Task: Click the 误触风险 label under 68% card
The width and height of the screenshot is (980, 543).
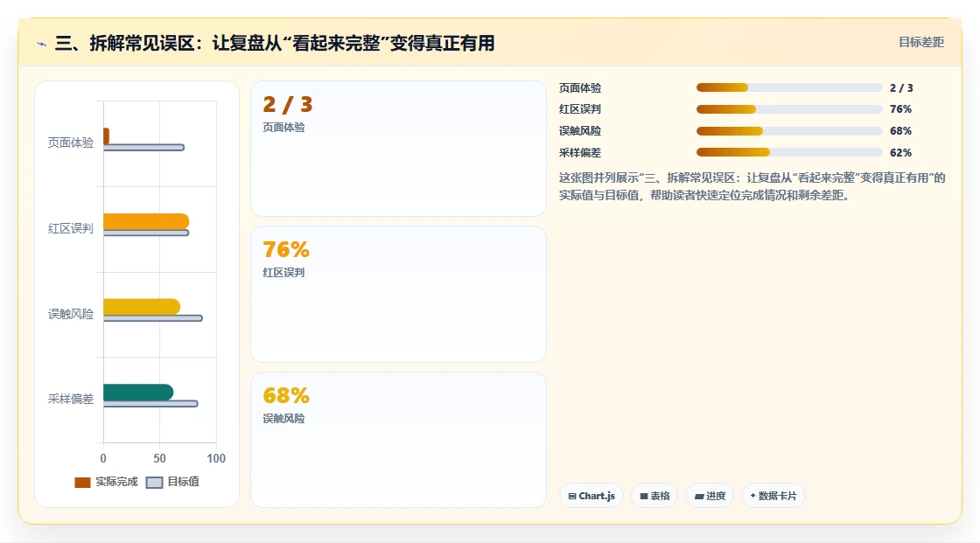Action: tap(283, 419)
